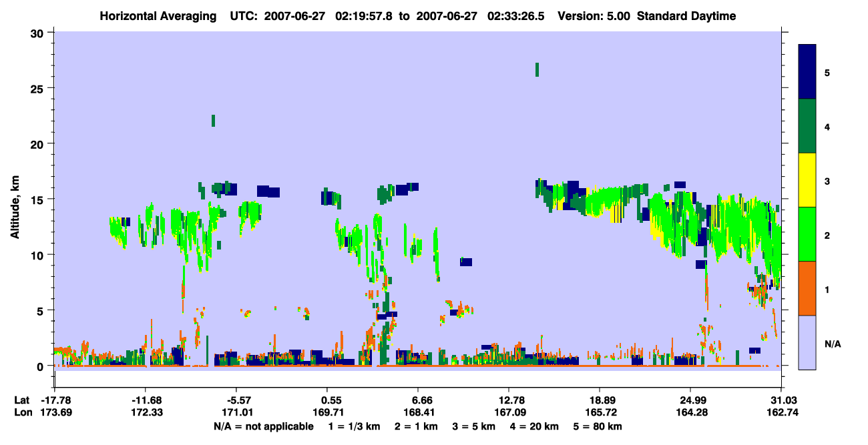Click 'Version: 5.00' in the title
The image size is (868, 445).
[x=595, y=16]
